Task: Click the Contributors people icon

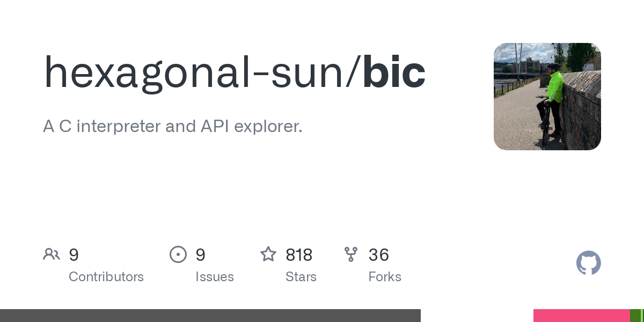Action: [52, 254]
